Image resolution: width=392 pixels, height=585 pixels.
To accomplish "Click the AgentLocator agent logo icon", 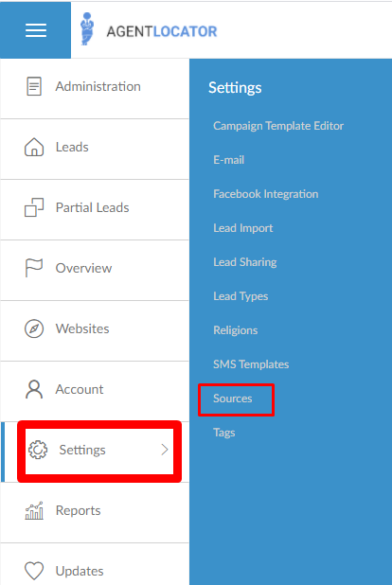I will (x=87, y=29).
